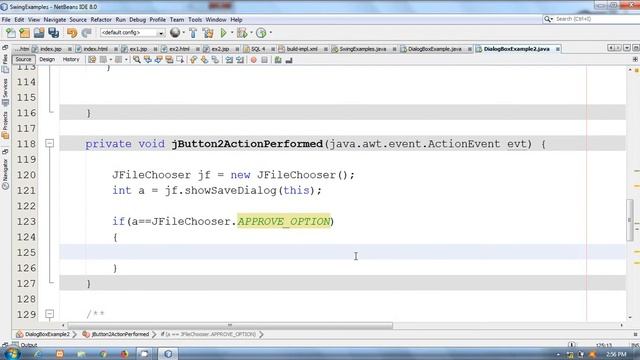Run the project with green play icon

click(x=223, y=33)
